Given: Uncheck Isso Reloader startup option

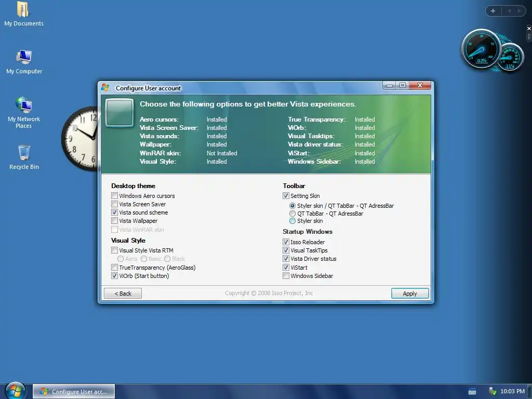Looking at the screenshot, I should (286, 242).
